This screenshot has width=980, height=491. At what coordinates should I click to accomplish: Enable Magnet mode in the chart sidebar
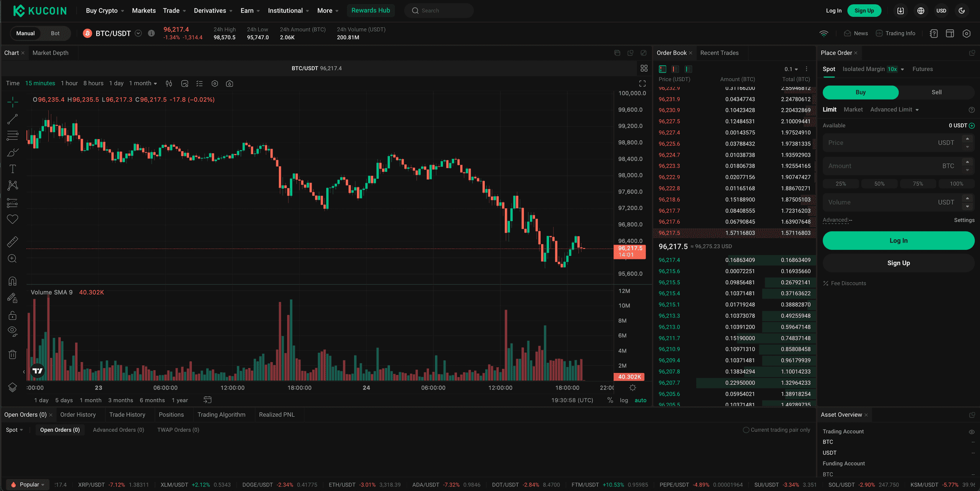(x=12, y=281)
